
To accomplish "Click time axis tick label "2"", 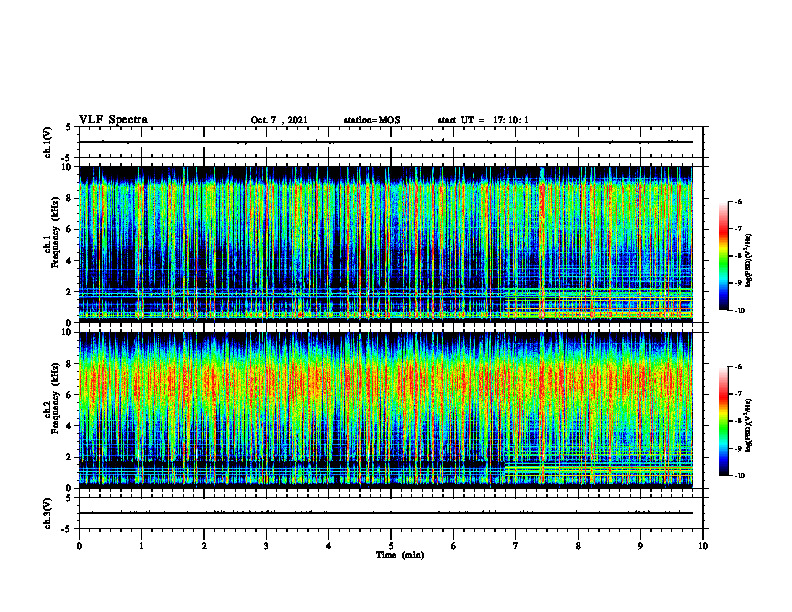I will tap(204, 546).
